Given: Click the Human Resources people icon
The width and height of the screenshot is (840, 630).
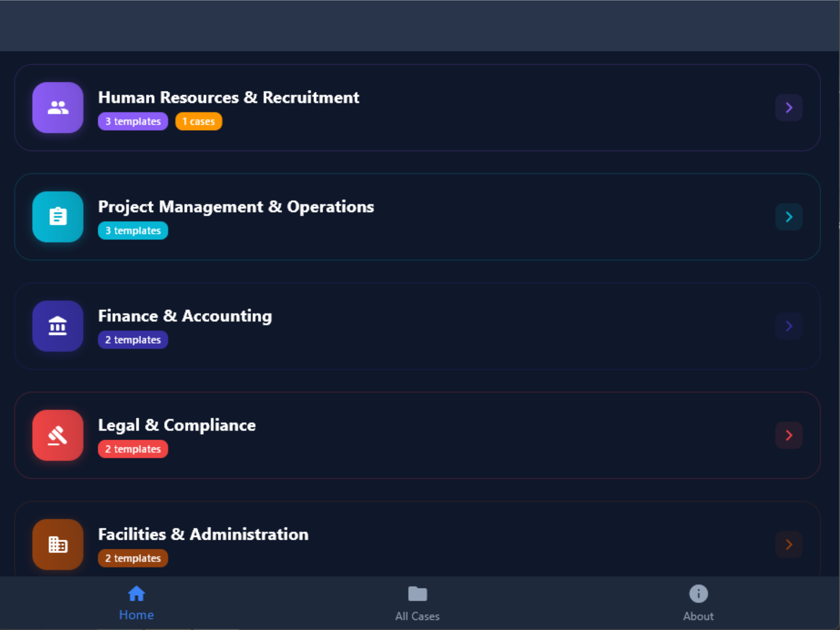Looking at the screenshot, I should pos(58,107).
